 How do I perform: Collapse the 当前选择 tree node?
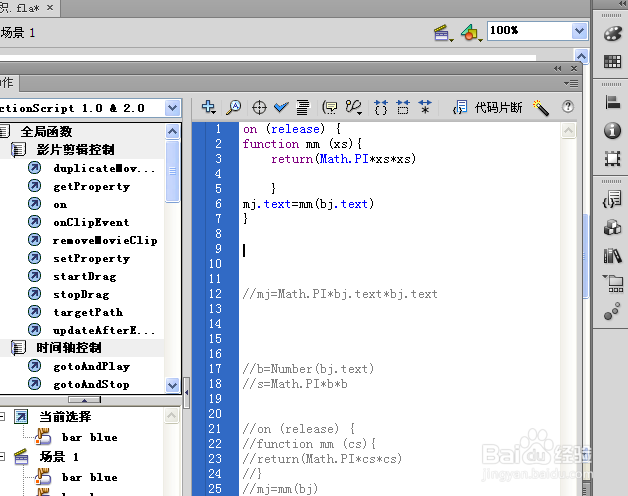[2, 417]
